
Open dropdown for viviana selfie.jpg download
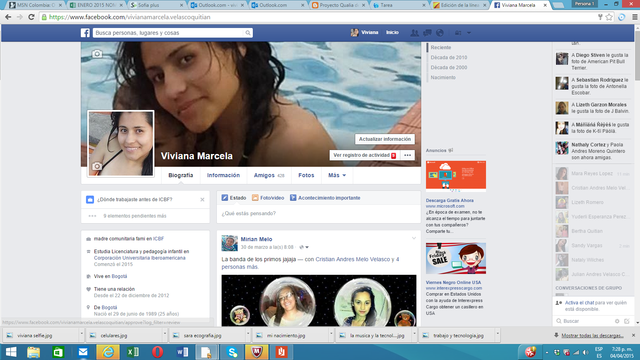coord(81,335)
